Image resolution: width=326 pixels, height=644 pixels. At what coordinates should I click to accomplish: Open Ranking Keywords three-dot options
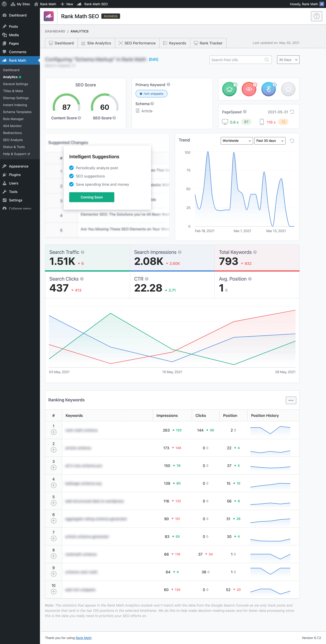[x=291, y=400]
